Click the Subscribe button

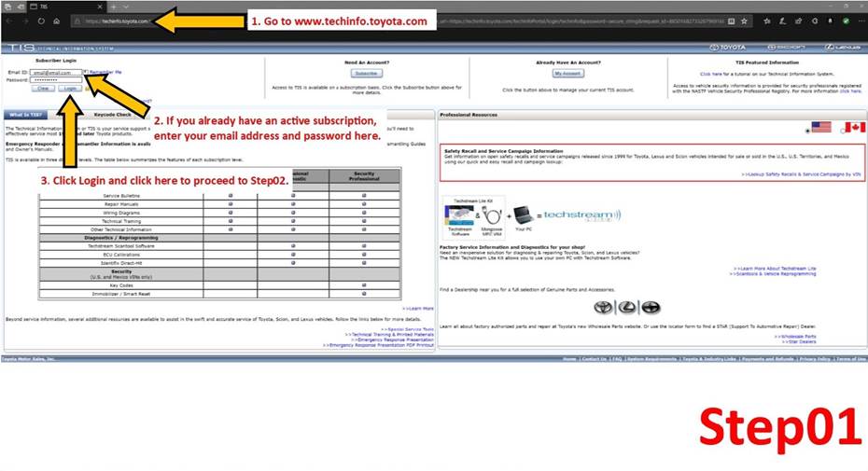[367, 74]
